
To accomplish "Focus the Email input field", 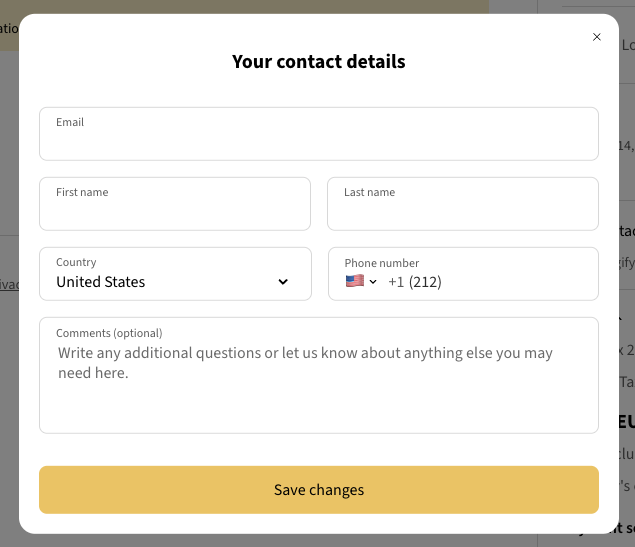I will tap(318, 142).
